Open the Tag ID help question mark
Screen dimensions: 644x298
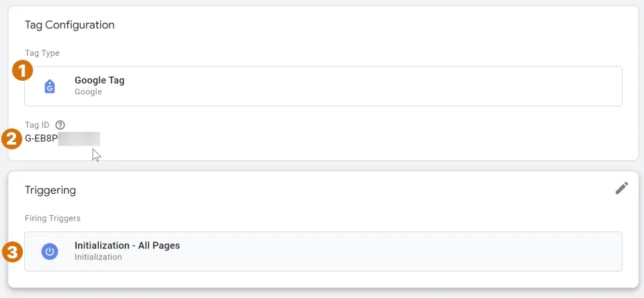[x=60, y=125]
